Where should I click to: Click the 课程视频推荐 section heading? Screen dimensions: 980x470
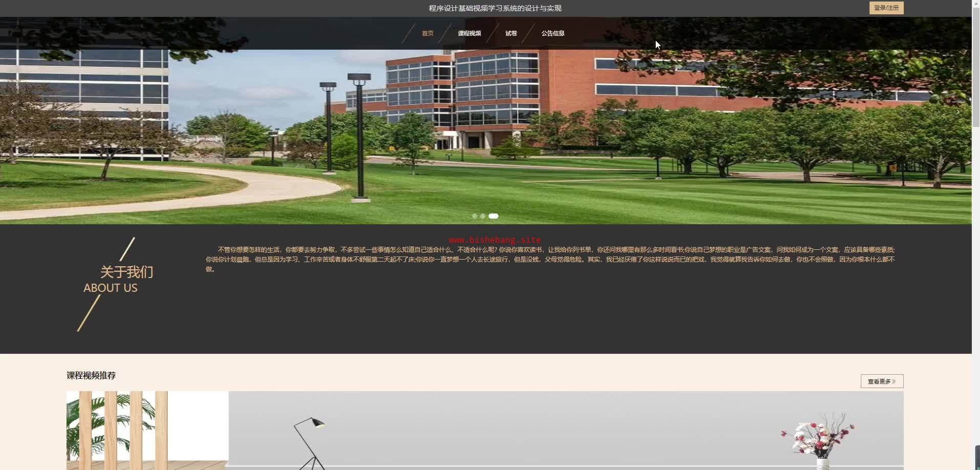click(x=91, y=375)
